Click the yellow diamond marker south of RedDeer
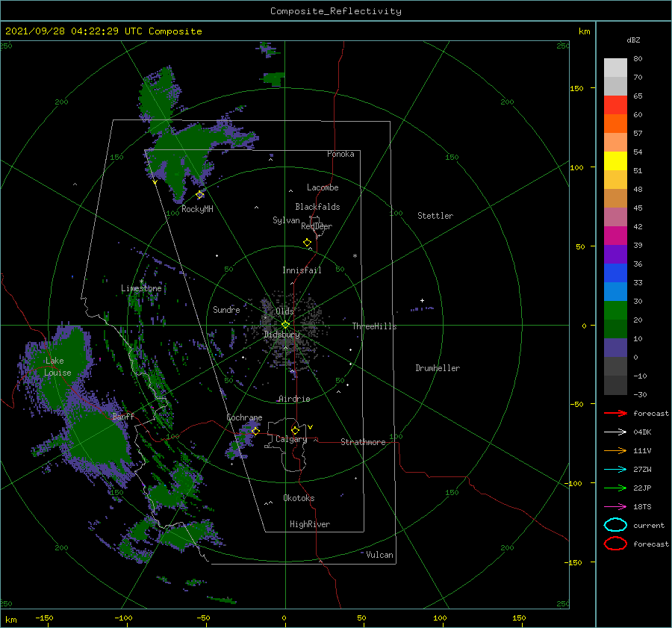 click(x=308, y=243)
